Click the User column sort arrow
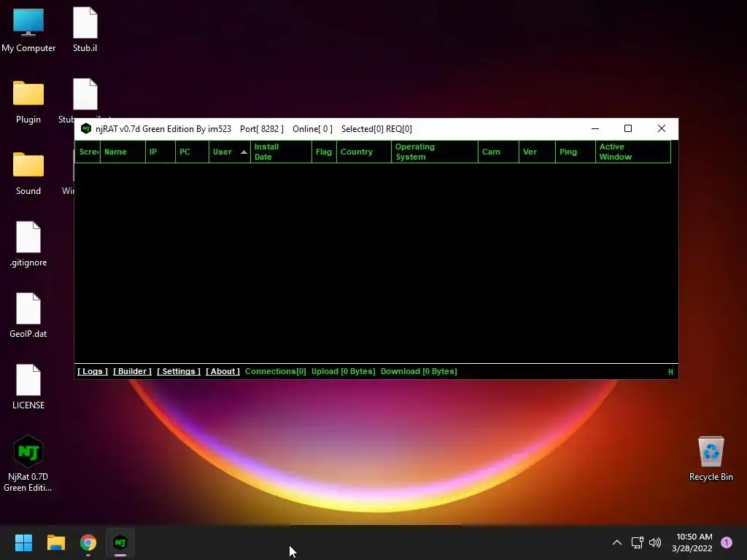Viewport: 747px width, 560px height. coord(244,152)
